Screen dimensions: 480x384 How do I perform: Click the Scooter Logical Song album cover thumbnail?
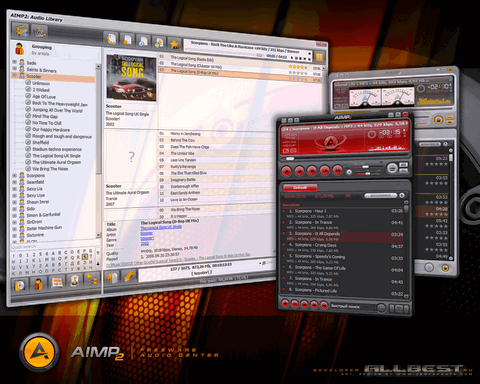pyautogui.click(x=131, y=78)
